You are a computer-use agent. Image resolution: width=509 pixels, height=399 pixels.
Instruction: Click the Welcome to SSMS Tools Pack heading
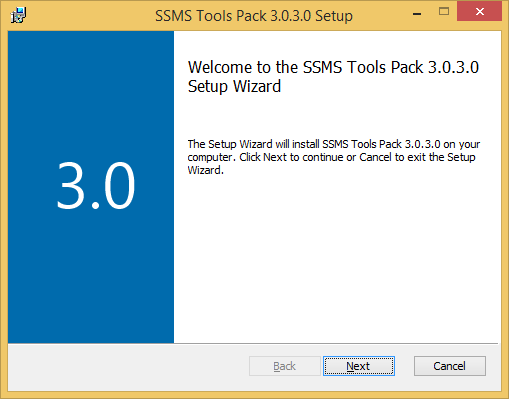coord(333,77)
